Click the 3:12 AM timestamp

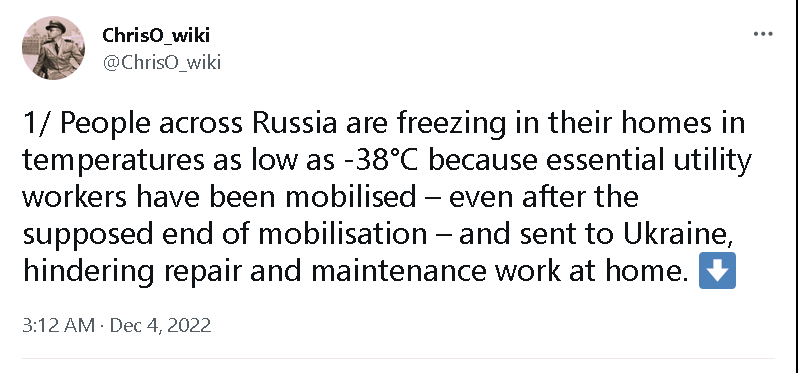click(x=59, y=325)
